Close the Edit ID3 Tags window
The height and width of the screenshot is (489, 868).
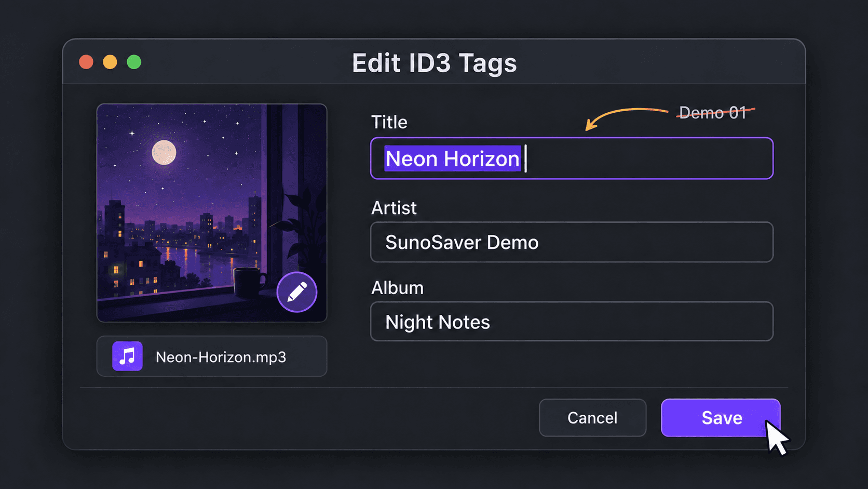[x=86, y=62]
